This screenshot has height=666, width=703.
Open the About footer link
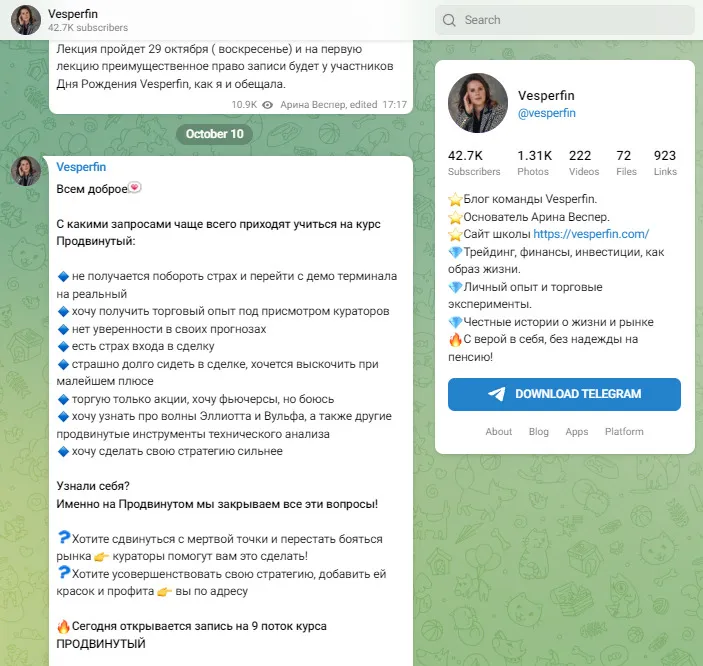499,431
